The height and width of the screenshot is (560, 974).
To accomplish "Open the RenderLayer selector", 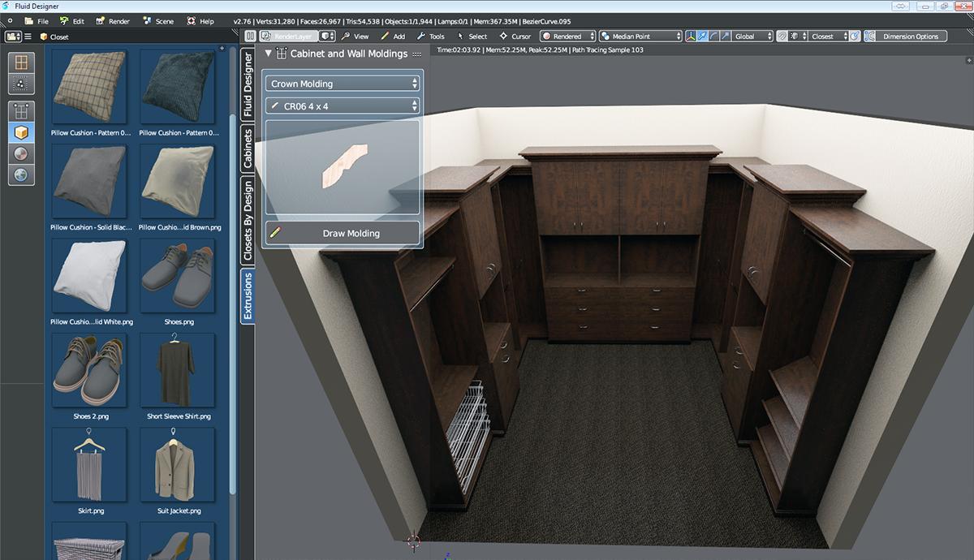I will click(x=287, y=37).
